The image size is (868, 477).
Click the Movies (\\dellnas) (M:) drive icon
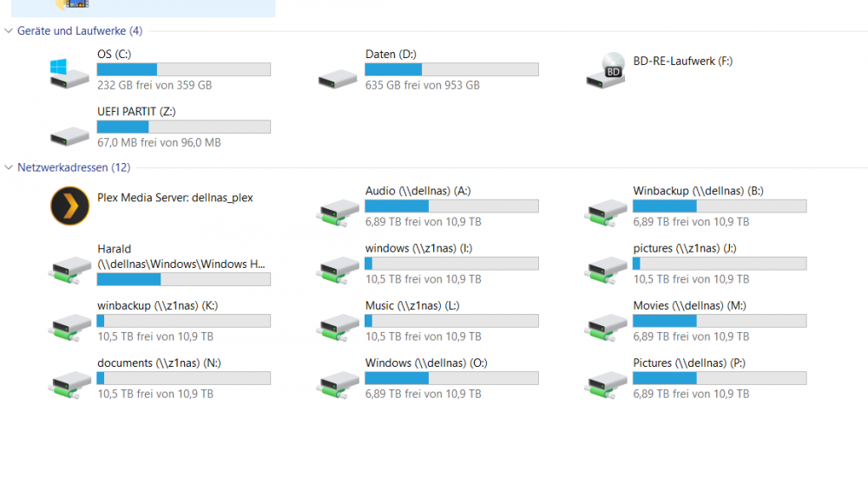coord(606,328)
